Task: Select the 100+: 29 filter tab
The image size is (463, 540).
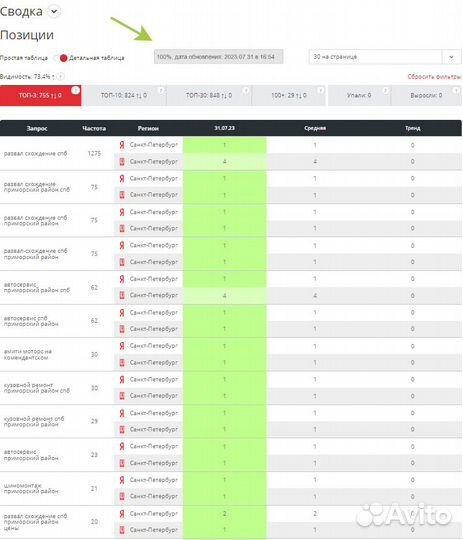Action: pos(289,95)
